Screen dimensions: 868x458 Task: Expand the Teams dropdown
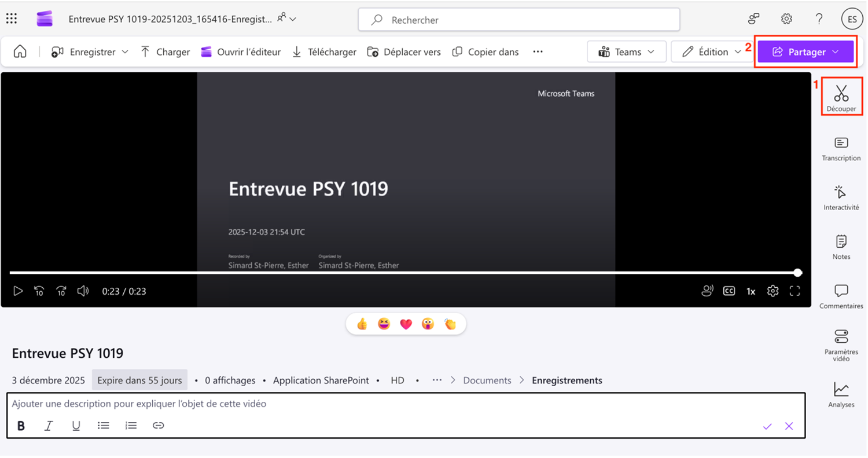[627, 52]
